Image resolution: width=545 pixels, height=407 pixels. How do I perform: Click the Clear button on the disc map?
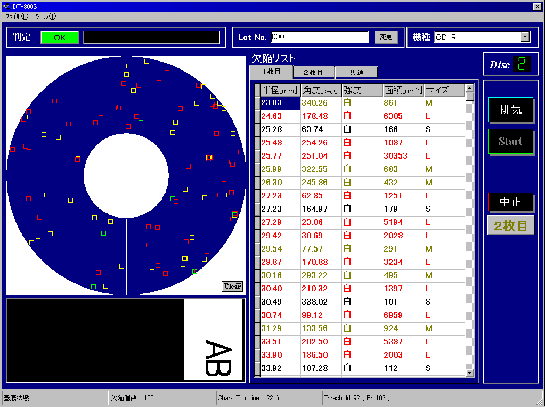point(232,286)
